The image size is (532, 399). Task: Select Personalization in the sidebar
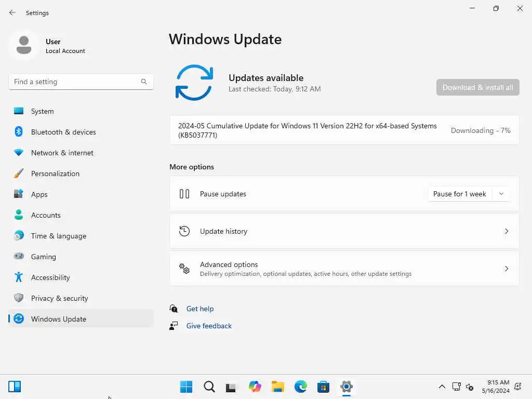click(81, 174)
